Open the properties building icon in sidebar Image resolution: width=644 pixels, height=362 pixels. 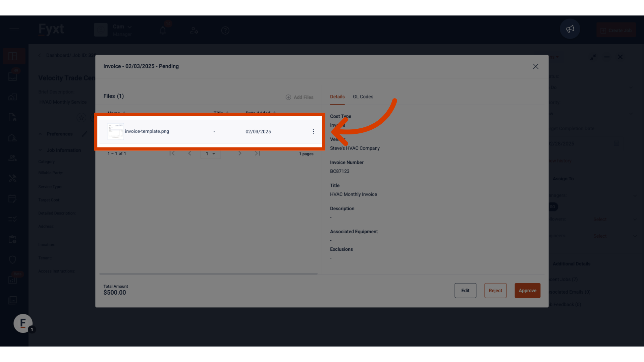[x=13, y=97]
